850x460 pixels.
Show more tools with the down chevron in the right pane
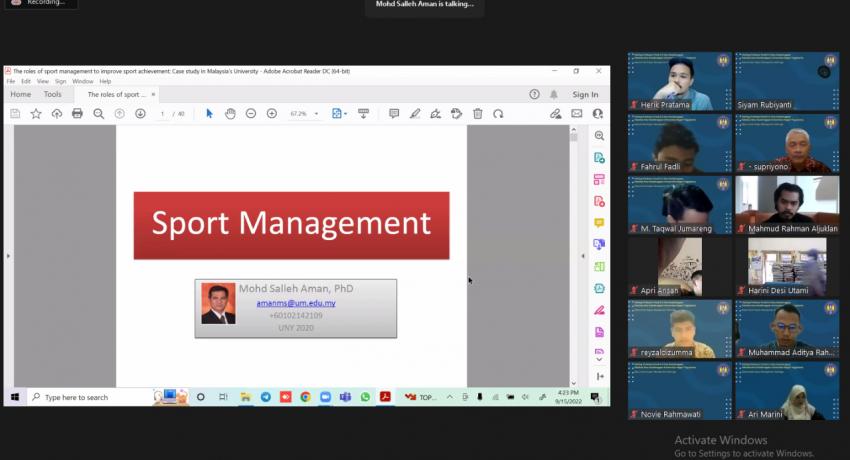pyautogui.click(x=599, y=359)
